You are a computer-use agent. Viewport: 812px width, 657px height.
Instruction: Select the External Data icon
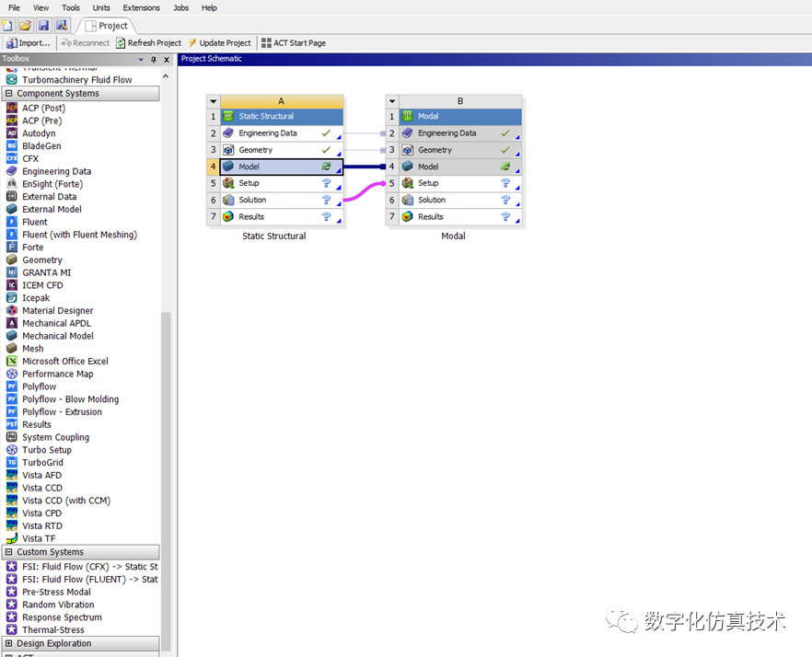point(11,197)
